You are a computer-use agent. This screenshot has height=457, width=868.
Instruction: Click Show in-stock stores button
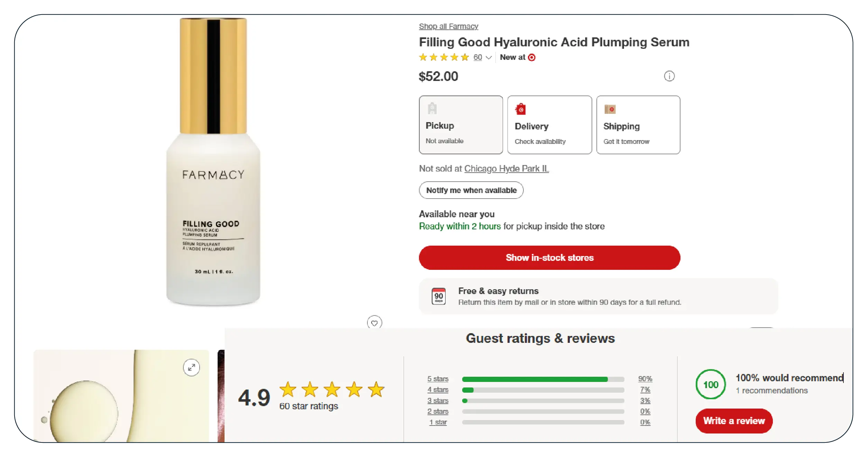pos(549,258)
